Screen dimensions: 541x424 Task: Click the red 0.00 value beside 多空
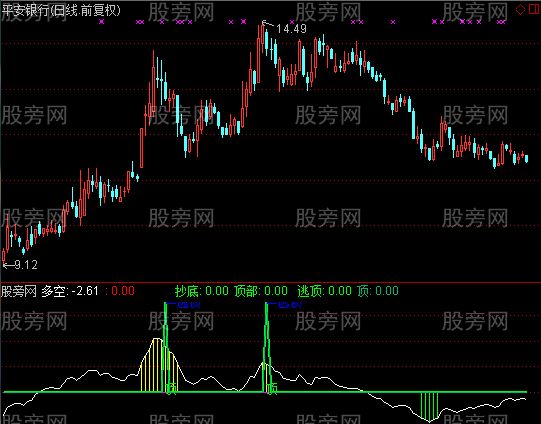pos(123,291)
